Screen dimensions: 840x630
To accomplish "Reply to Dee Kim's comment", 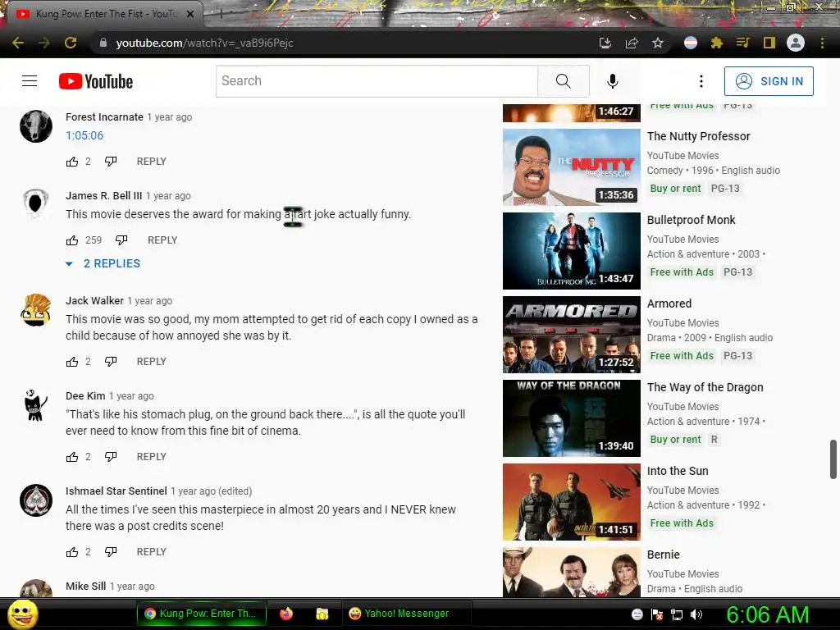I will 152,457.
